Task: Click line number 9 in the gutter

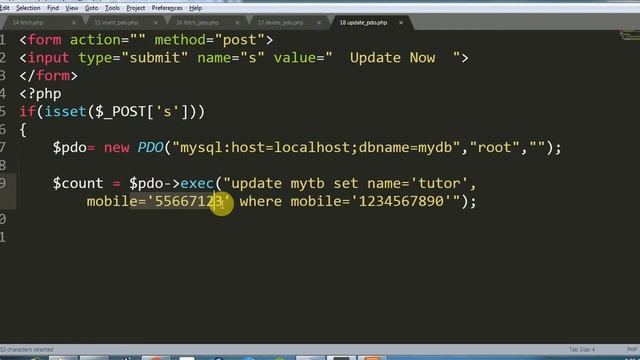Action: (x=3, y=184)
